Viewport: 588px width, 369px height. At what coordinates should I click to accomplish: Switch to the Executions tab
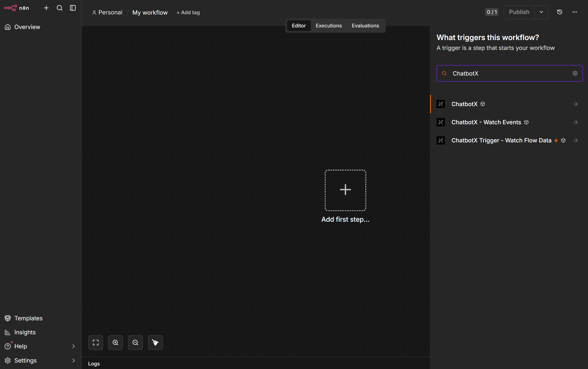click(329, 26)
